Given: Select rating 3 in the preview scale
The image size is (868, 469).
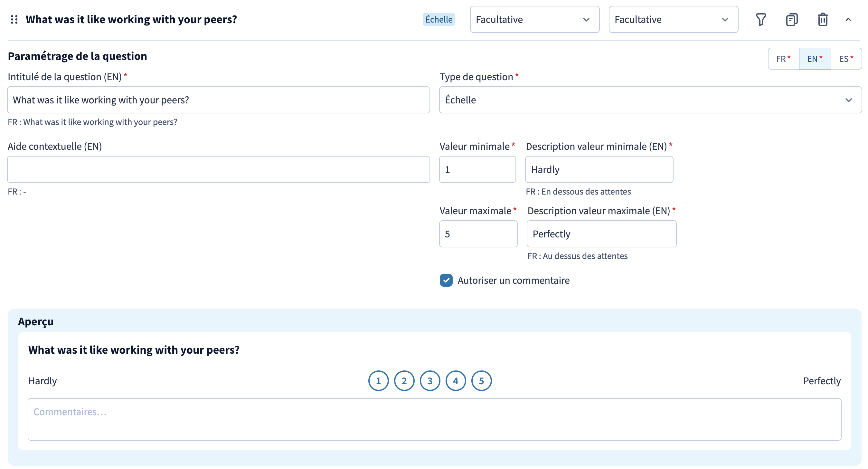Looking at the screenshot, I should point(430,381).
